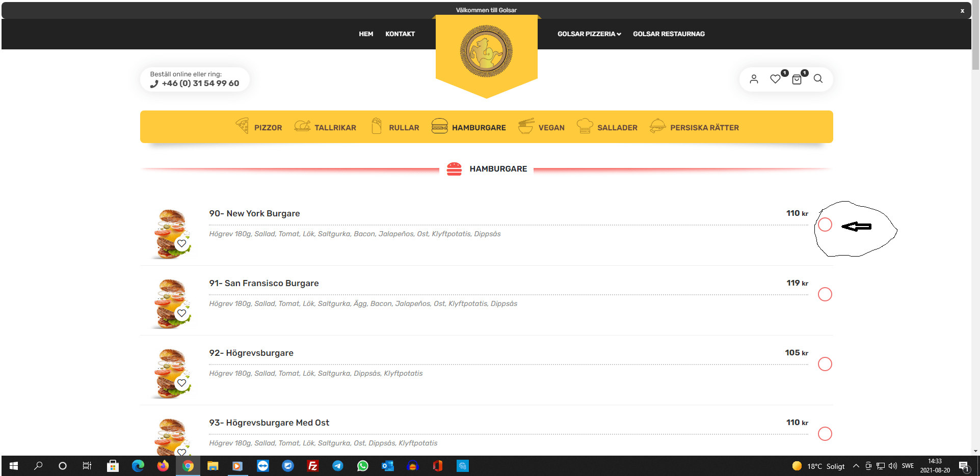
Task: Open Microsoft Store from taskbar
Action: (113, 466)
